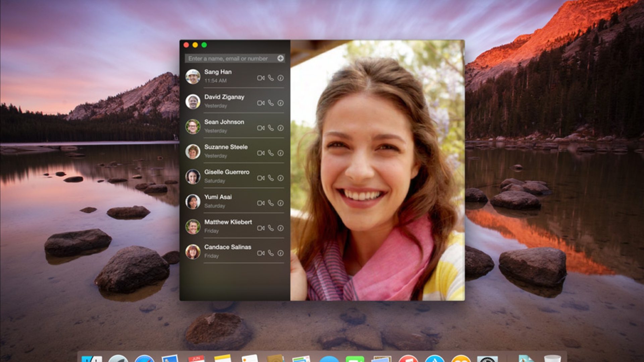Start an audio call with Yumi Asai
Viewport: 644px width, 362px height.
pyautogui.click(x=271, y=203)
